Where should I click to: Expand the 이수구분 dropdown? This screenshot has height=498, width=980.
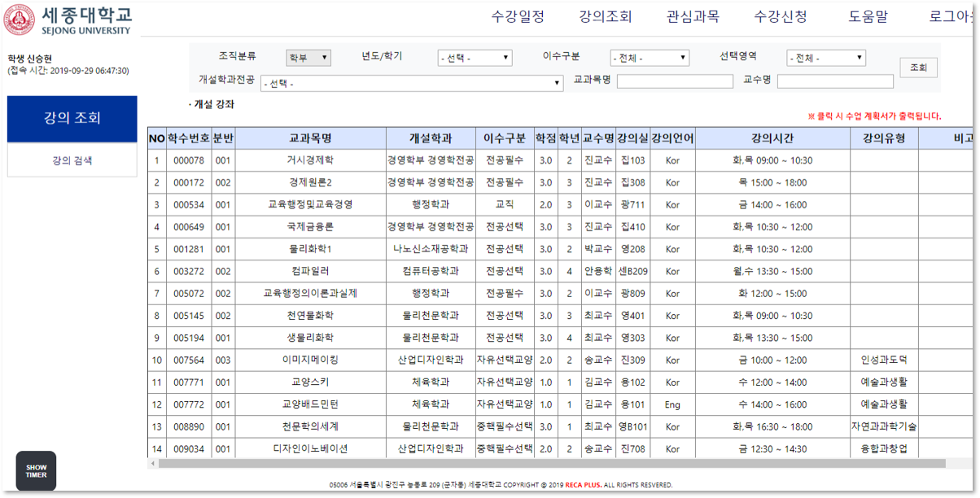tap(650, 58)
